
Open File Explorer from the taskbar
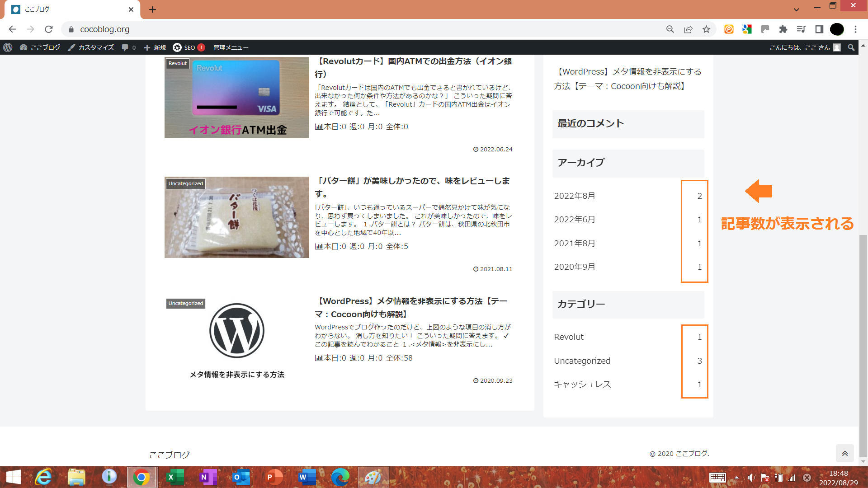76,477
